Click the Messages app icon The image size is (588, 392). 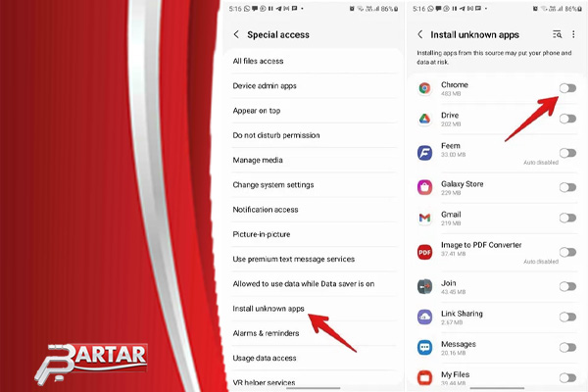click(x=424, y=348)
